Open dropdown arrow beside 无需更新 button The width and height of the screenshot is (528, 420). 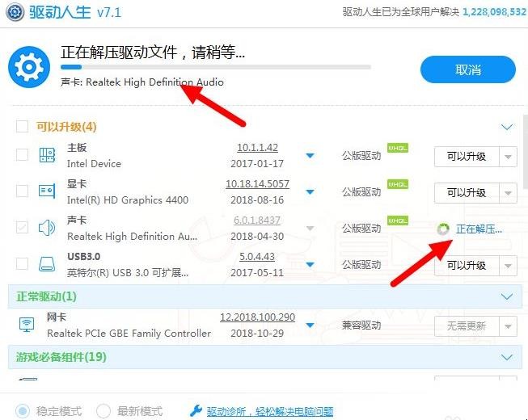(x=508, y=326)
